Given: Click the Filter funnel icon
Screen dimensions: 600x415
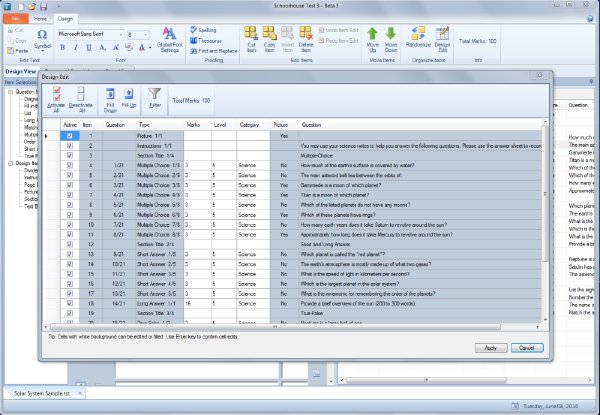Looking at the screenshot, I should (155, 94).
